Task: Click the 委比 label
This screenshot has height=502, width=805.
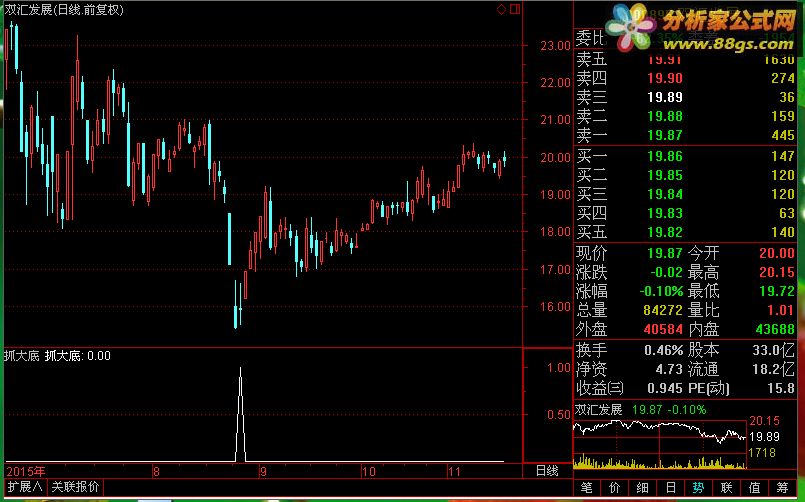Action: click(590, 38)
